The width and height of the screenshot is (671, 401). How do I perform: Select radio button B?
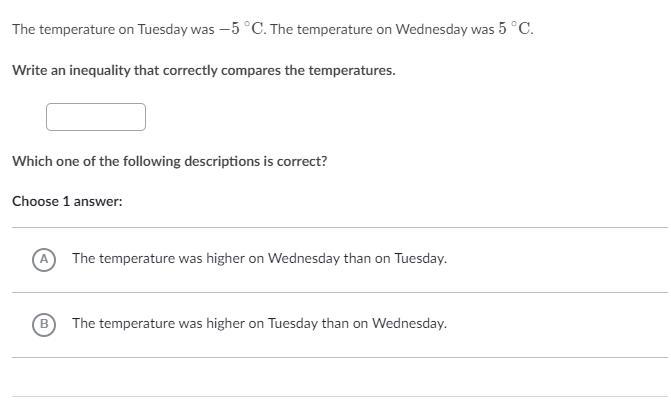(x=44, y=324)
